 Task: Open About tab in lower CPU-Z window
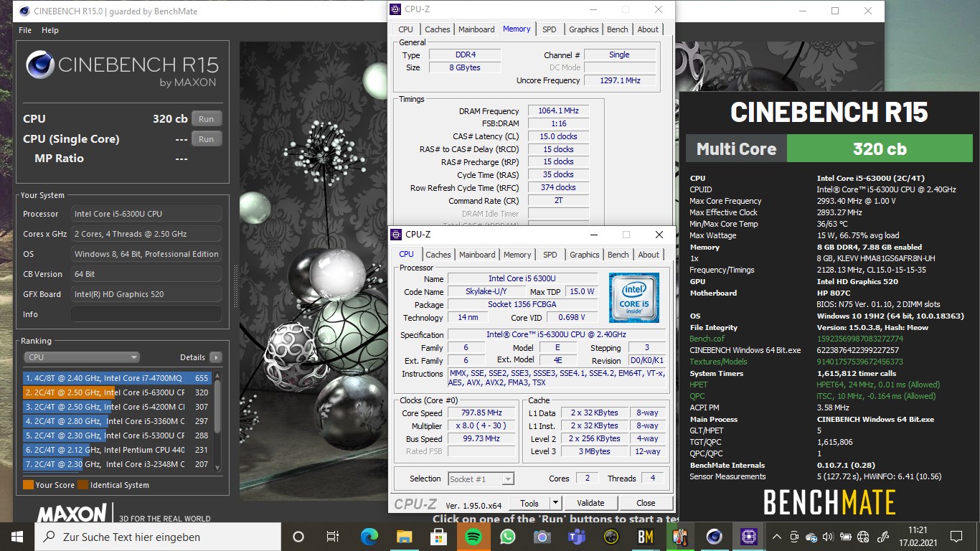649,255
